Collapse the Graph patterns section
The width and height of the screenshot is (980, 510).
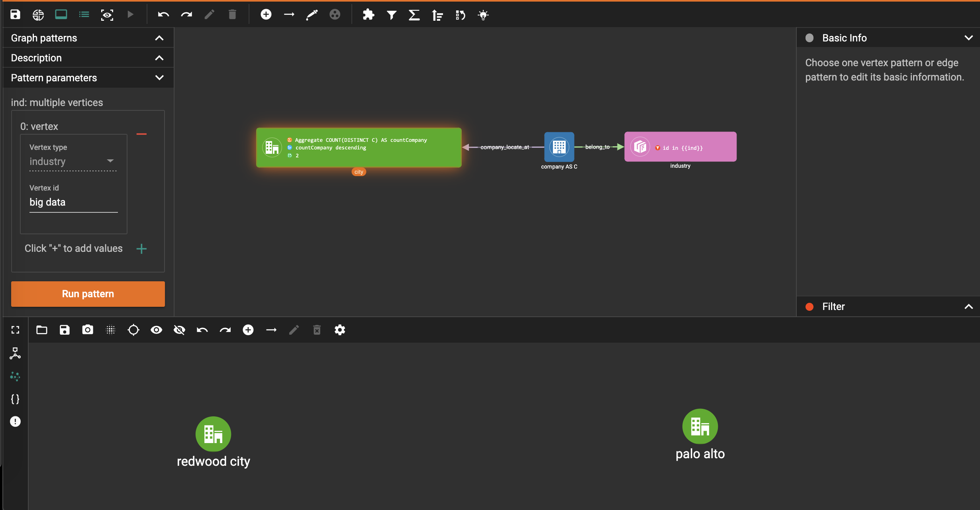[159, 38]
